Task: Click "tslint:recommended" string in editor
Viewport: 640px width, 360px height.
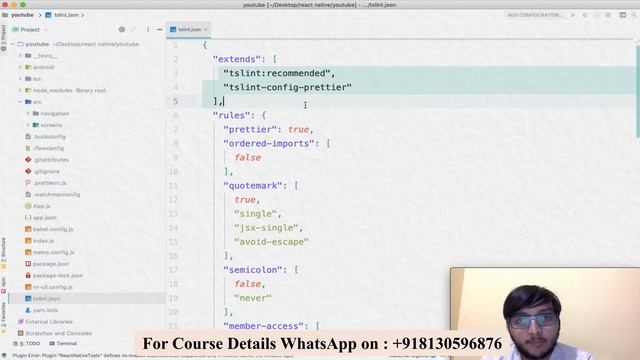Action: (277, 73)
